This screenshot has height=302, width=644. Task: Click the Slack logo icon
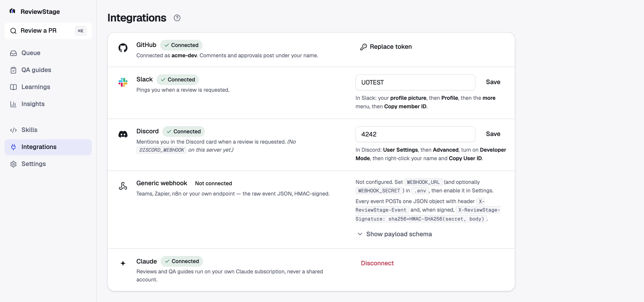123,82
